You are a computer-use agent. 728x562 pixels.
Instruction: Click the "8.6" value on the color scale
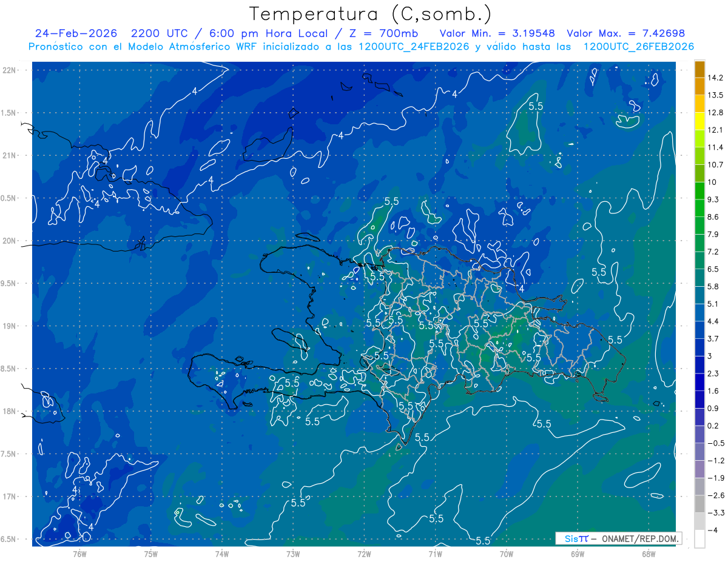[x=714, y=217]
